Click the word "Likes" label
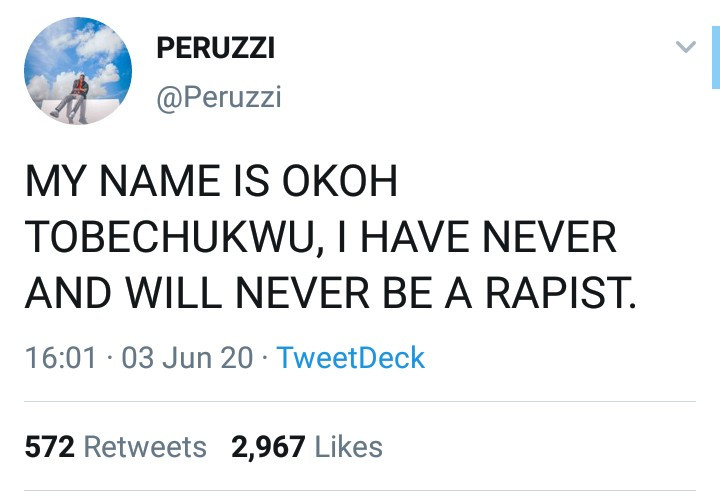This screenshot has height=502, width=720. 348,447
